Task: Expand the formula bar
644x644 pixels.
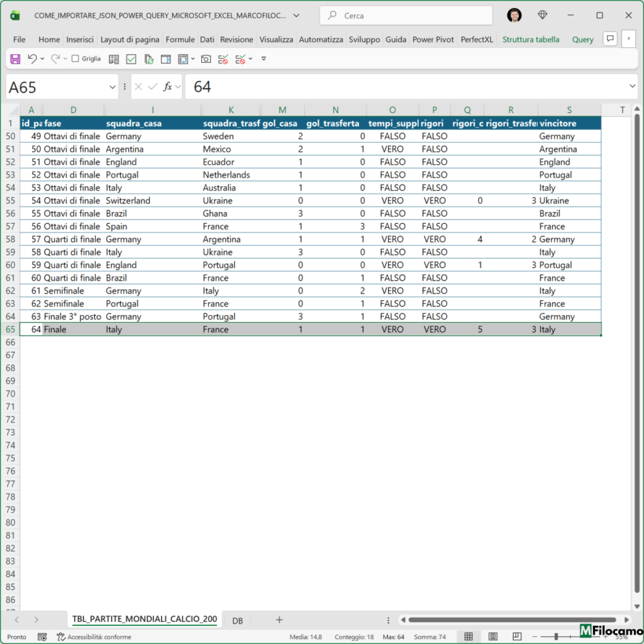Action: click(x=632, y=86)
